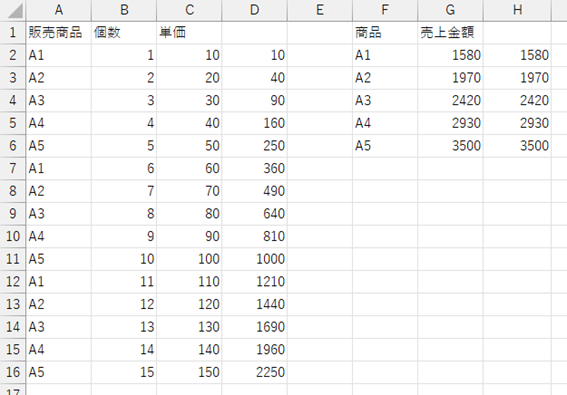Viewport: 567px width, 395px height.
Task: Click the 商品 cell in column F
Action: point(385,33)
